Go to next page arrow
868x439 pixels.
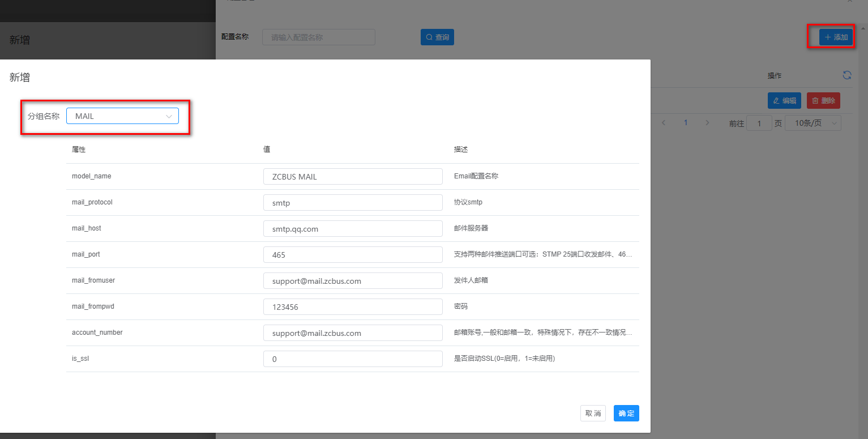coord(707,123)
